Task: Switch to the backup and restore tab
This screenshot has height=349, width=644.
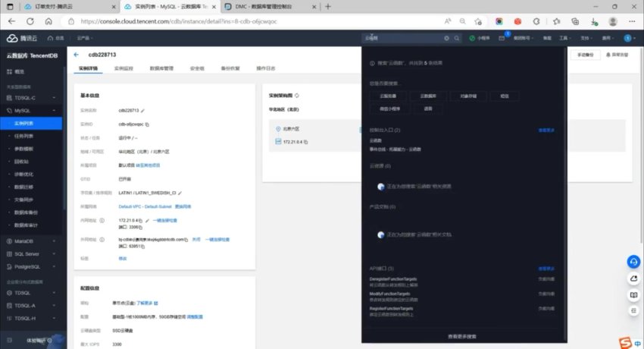Action: (230, 68)
